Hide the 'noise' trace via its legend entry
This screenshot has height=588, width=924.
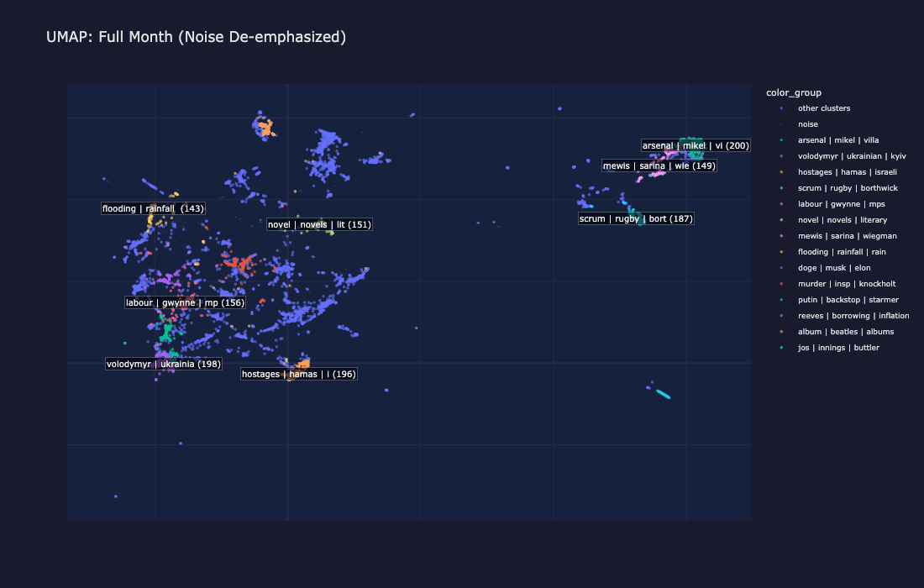click(x=809, y=123)
